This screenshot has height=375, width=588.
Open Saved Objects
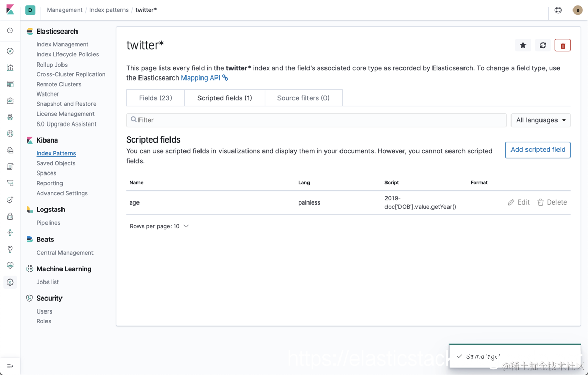tap(56, 163)
